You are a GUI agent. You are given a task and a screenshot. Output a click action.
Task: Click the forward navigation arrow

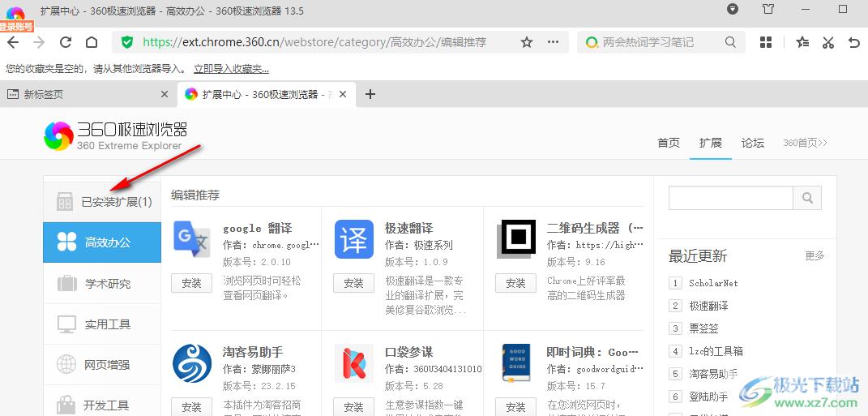[39, 43]
